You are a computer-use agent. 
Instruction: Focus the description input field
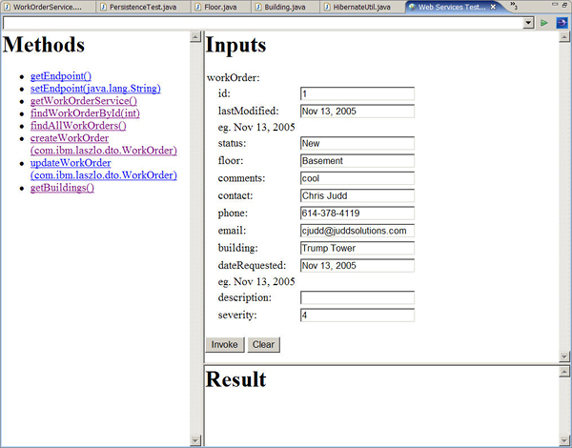click(x=357, y=298)
